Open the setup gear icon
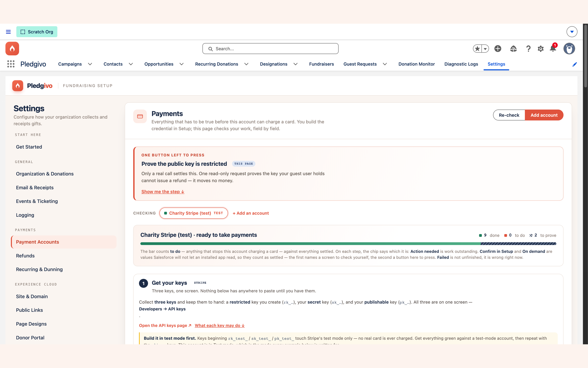 pos(540,49)
